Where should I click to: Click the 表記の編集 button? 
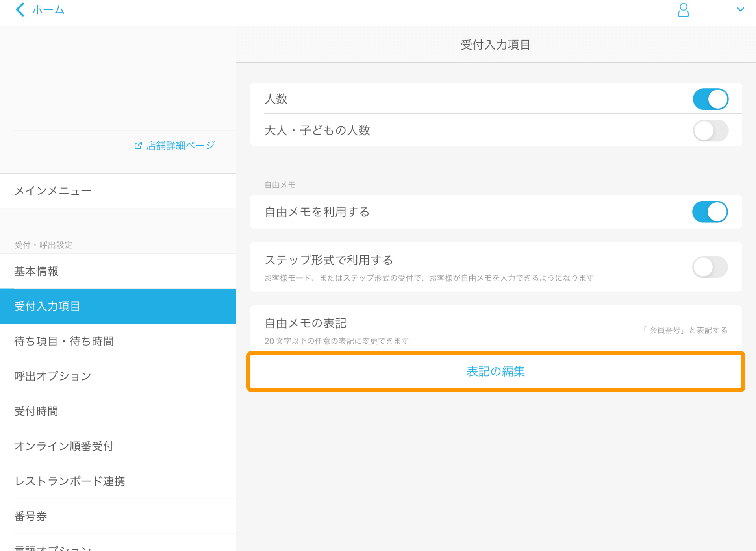coord(496,372)
